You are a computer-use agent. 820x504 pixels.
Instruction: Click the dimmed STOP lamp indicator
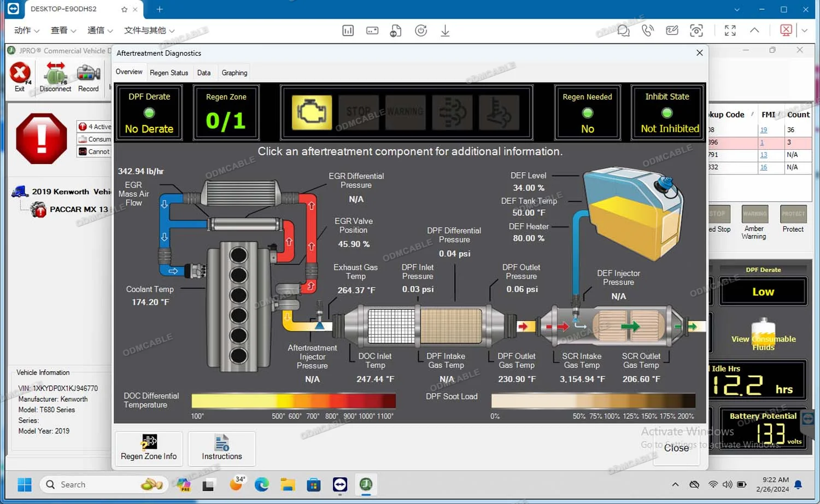(x=359, y=113)
